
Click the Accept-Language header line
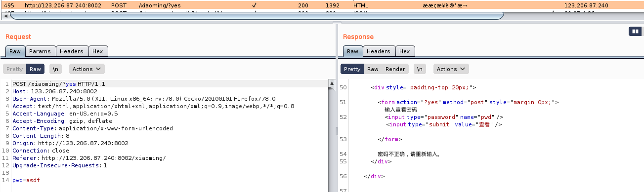pyautogui.click(x=65, y=114)
